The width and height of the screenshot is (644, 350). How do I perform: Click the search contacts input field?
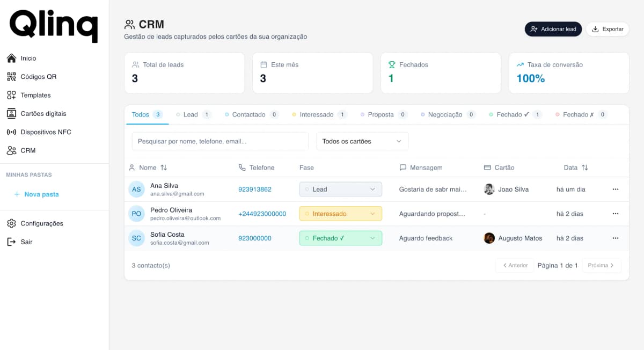(220, 141)
